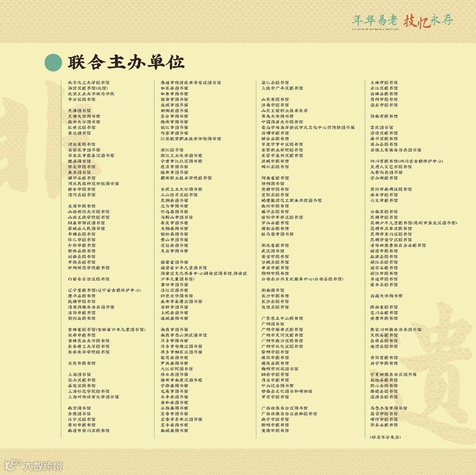Click the slogan 年华易老 技忆永存
Screen dimensions: 476x475
tap(403, 21)
